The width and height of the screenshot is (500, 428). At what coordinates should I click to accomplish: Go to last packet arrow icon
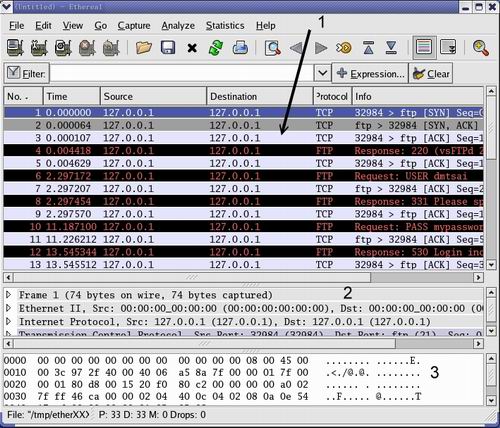point(391,48)
